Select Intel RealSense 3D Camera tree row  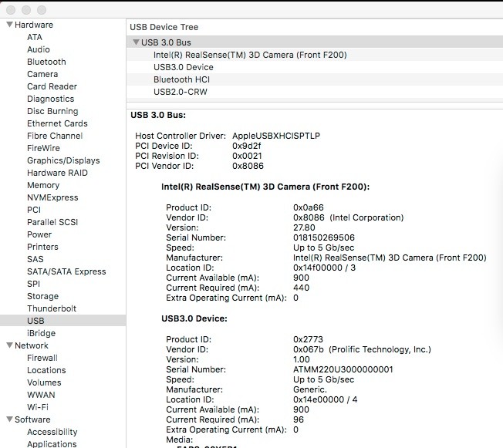point(315,55)
